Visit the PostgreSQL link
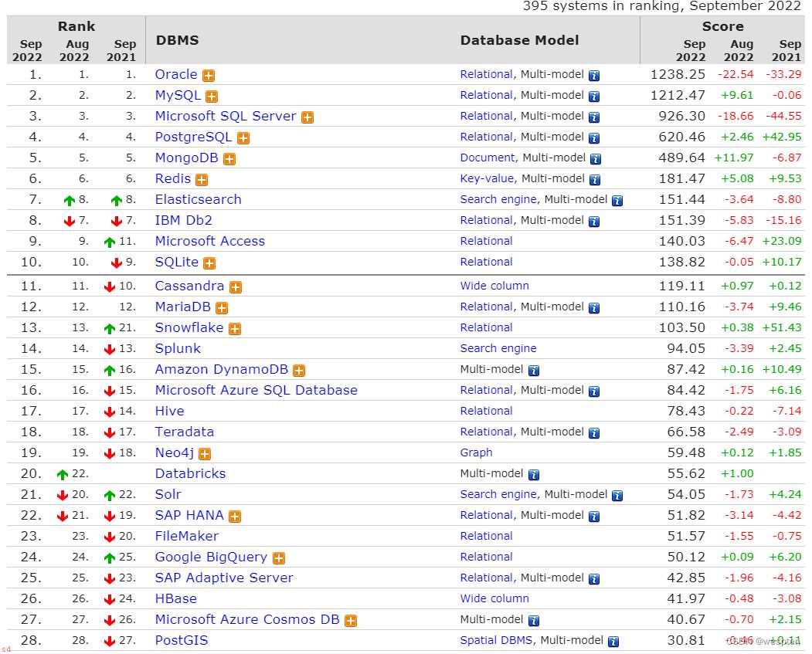The width and height of the screenshot is (812, 654). (194, 137)
